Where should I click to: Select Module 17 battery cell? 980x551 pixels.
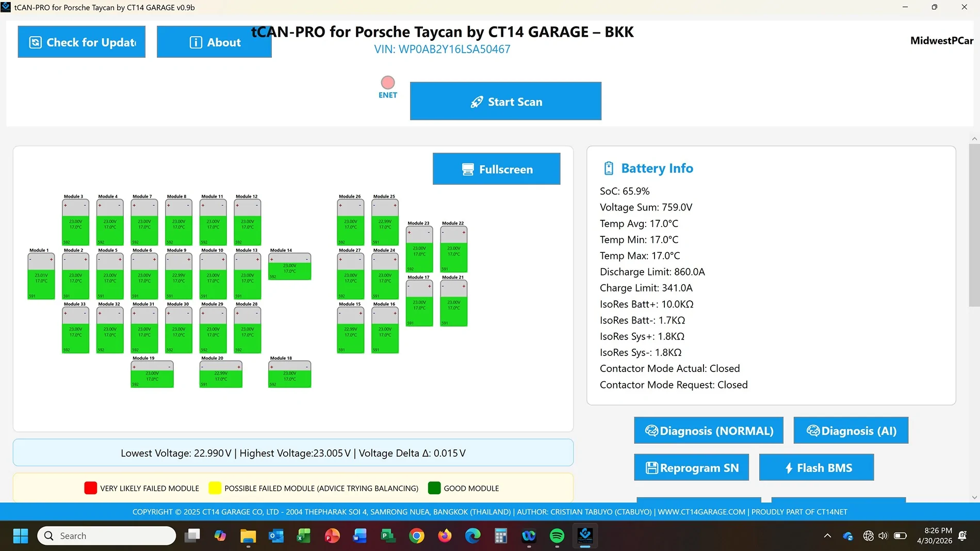click(419, 303)
